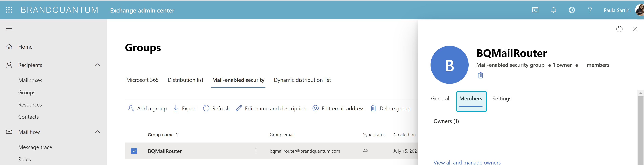Click the Paula Sartini user name
The width and height of the screenshot is (644, 165).
(617, 10)
